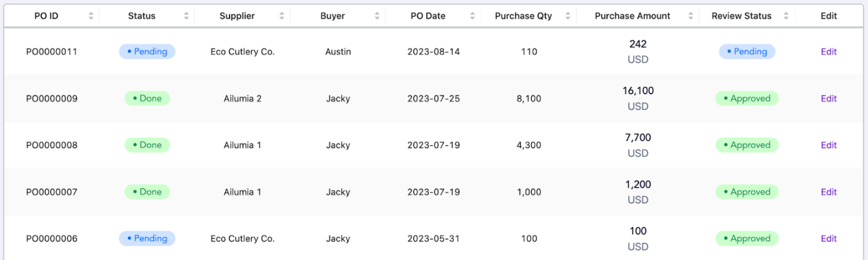Sort by Buyer column arrows
Viewport: 868px width, 260px height.
[x=377, y=16]
